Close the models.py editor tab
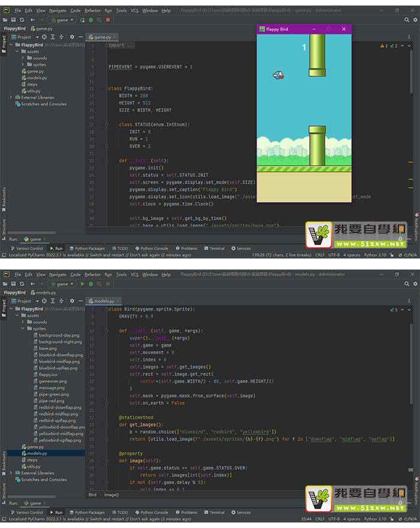Image resolution: width=420 pixels, height=528 pixels. coord(118,301)
